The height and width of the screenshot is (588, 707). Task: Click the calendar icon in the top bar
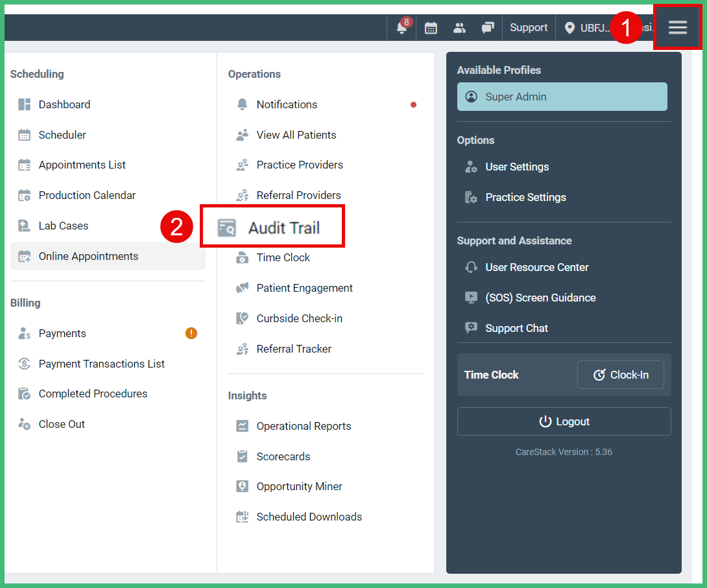coord(431,28)
